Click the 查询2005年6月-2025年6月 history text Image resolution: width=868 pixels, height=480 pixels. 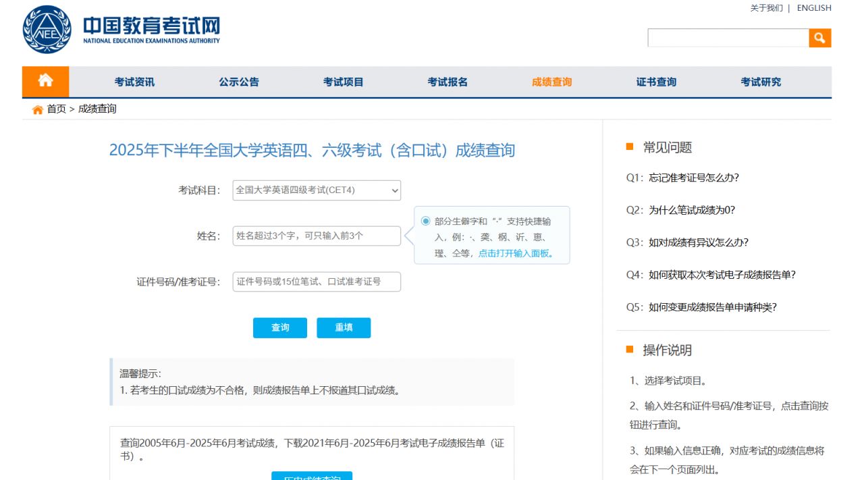(312, 450)
